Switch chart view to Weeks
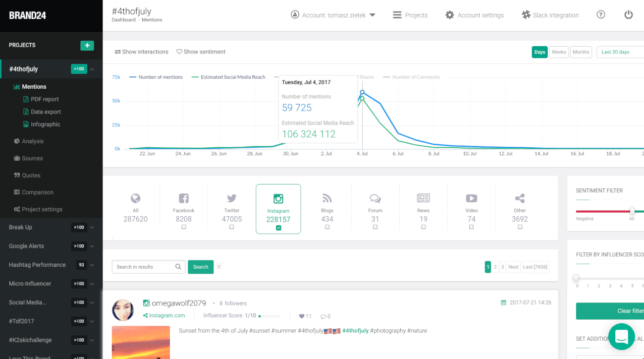This screenshot has height=359, width=644. click(x=559, y=52)
